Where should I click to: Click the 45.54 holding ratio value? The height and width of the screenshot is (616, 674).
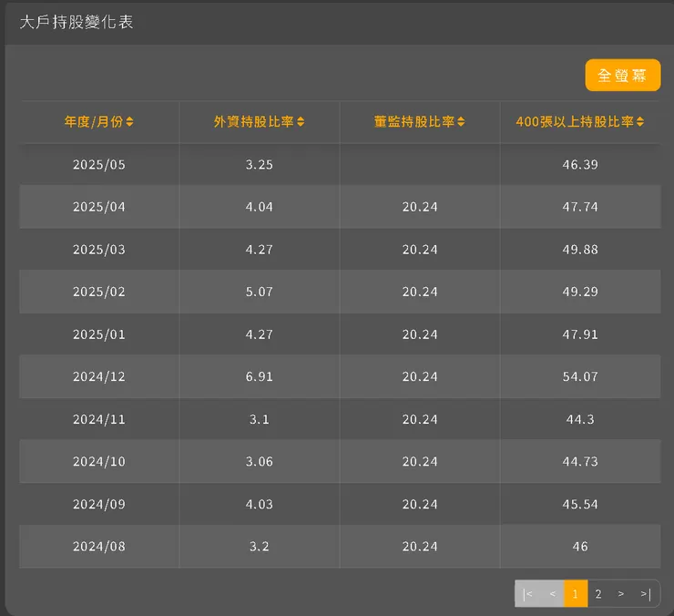coord(580,504)
